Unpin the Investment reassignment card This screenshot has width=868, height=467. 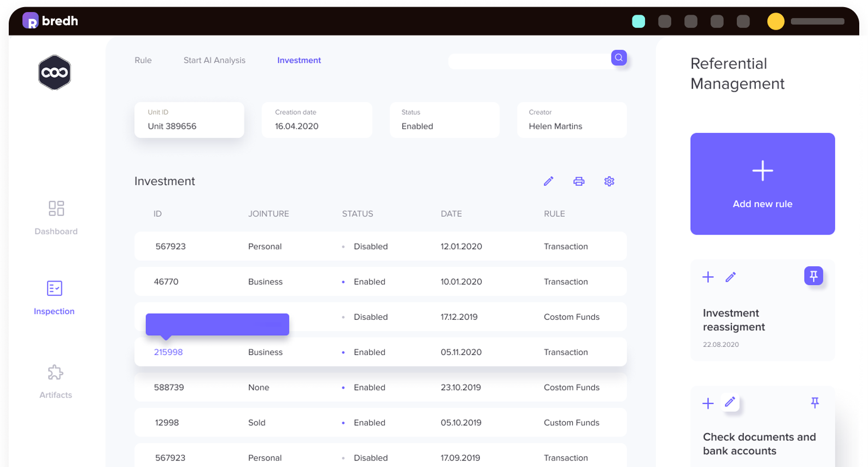click(x=813, y=276)
